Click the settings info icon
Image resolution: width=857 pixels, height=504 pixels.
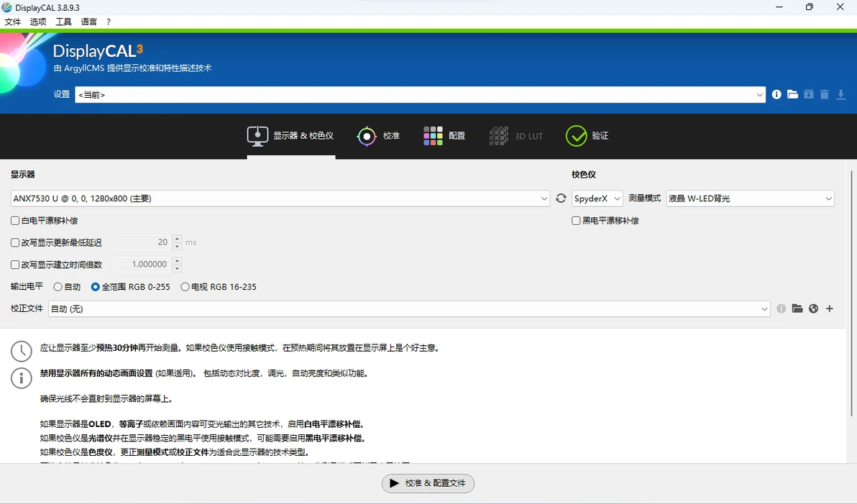[776, 95]
